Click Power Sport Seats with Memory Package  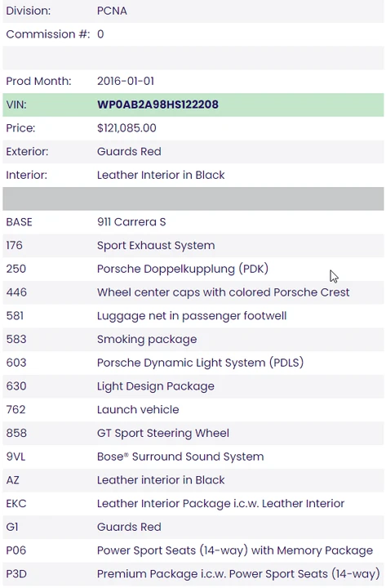(234, 550)
